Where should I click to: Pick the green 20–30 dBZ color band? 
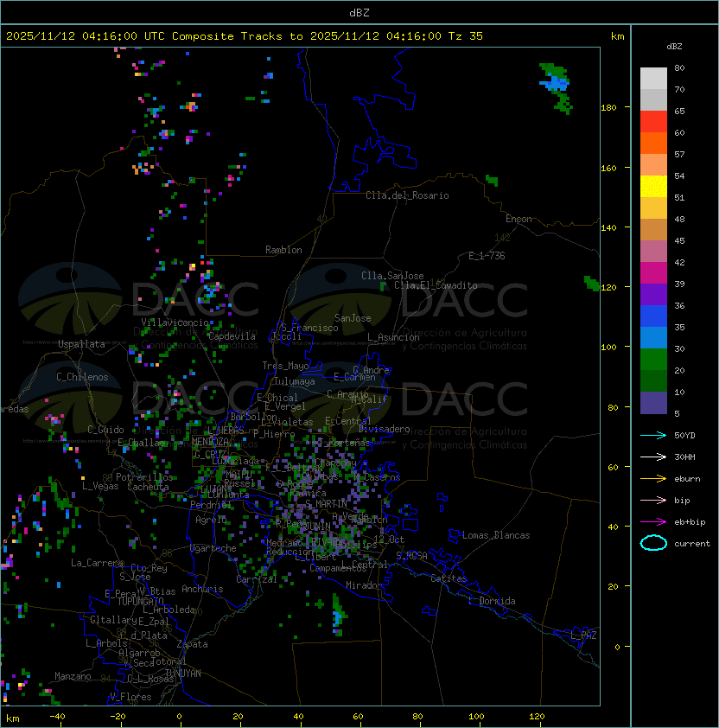click(653, 360)
